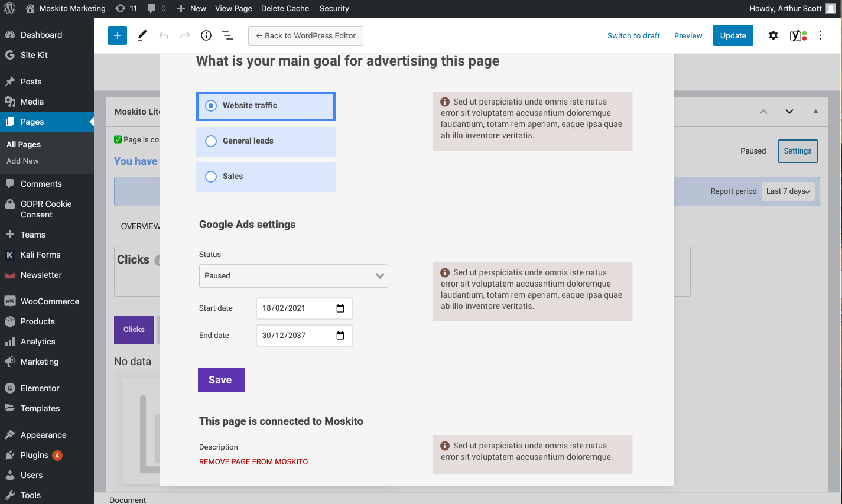Click the Preview link
Viewport: 842px width, 504px height.
[x=688, y=35]
